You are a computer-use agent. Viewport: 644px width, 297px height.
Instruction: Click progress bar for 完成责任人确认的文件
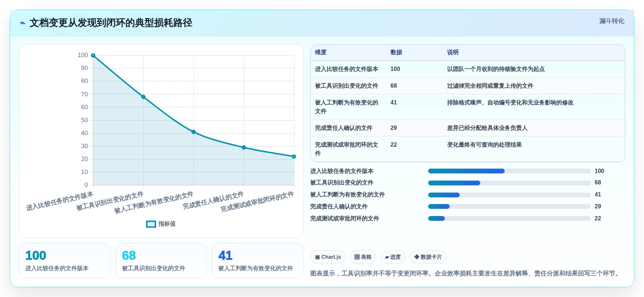[509, 206]
